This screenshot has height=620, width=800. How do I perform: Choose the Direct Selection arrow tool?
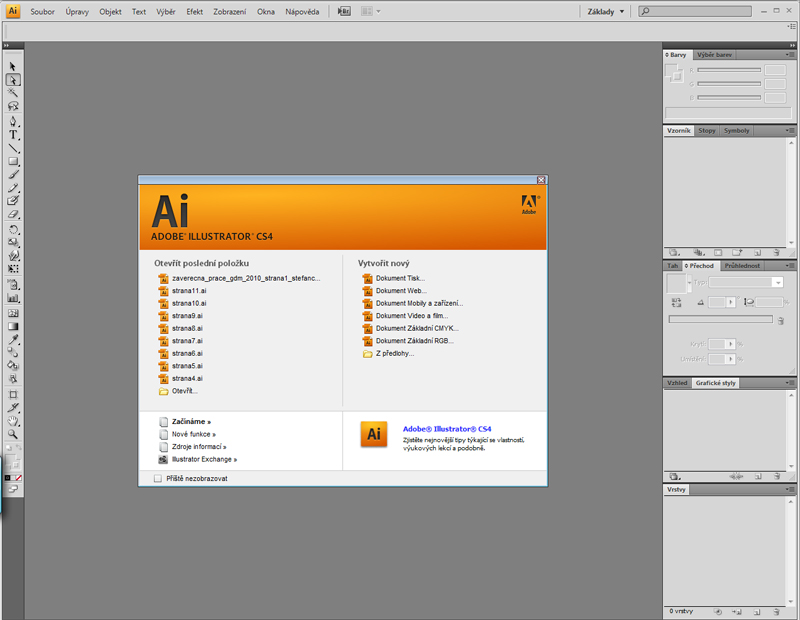coord(14,80)
